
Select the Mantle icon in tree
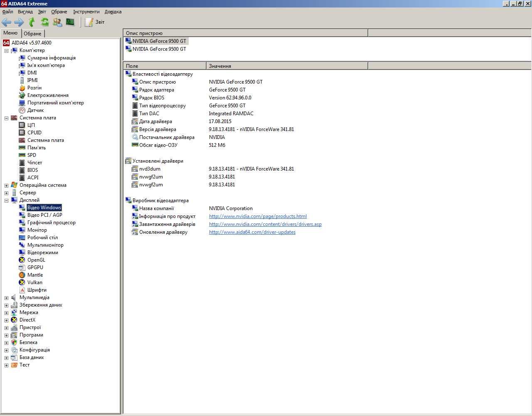pyautogui.click(x=22, y=275)
